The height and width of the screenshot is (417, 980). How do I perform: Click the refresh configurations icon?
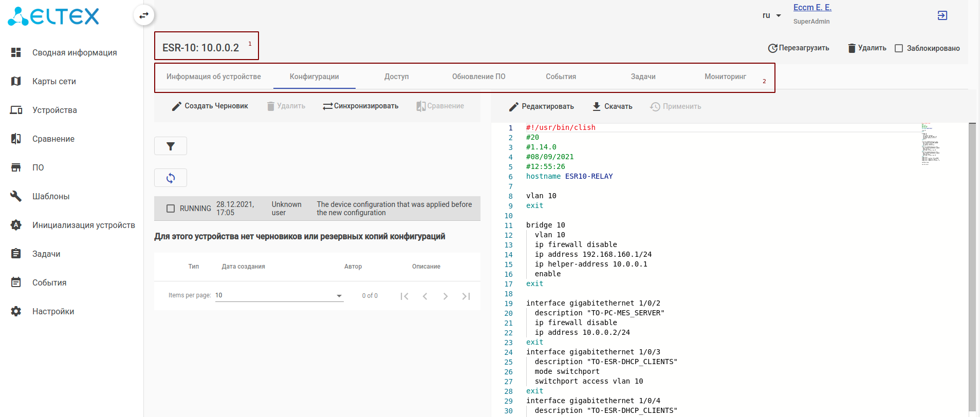(171, 178)
